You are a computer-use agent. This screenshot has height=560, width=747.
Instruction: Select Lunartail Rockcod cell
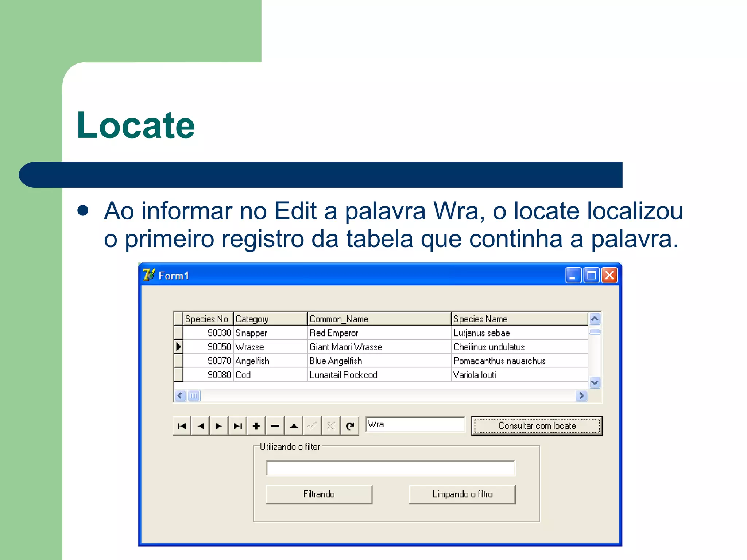coord(379,375)
